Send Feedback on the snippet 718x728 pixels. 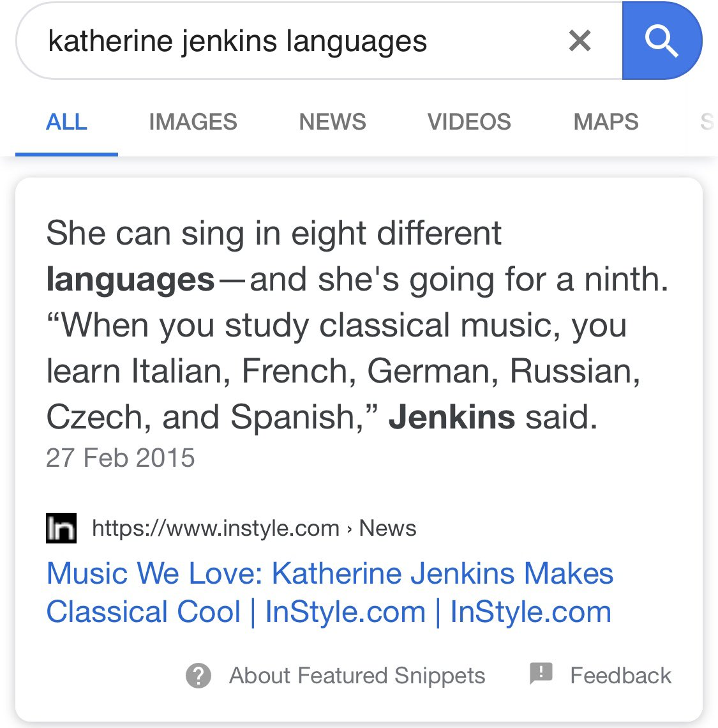pyautogui.click(x=620, y=676)
